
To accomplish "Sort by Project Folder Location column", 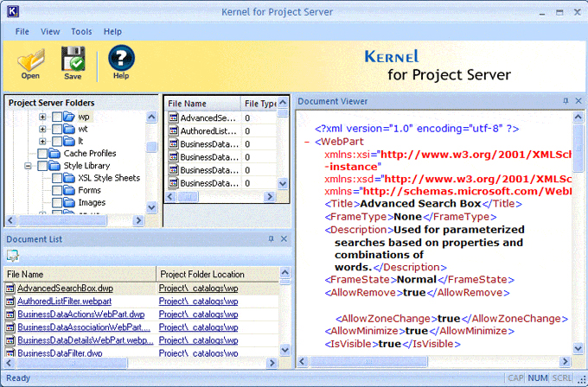I will click(218, 274).
